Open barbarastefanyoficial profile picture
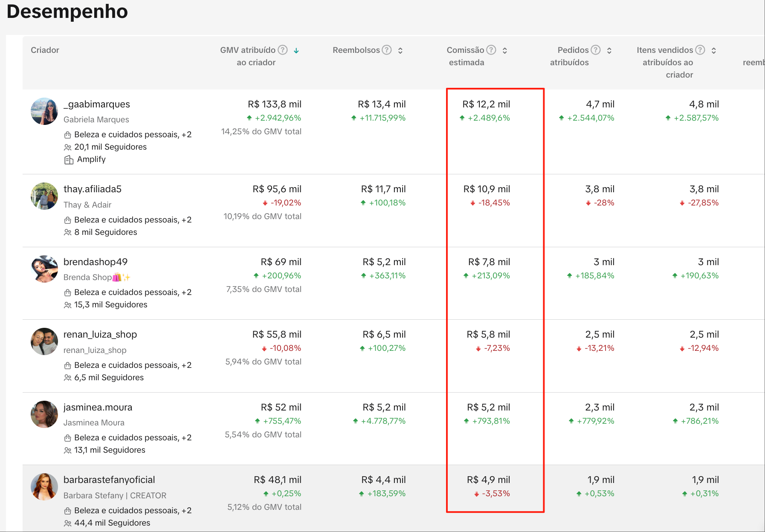Image resolution: width=765 pixels, height=532 pixels. (44, 487)
